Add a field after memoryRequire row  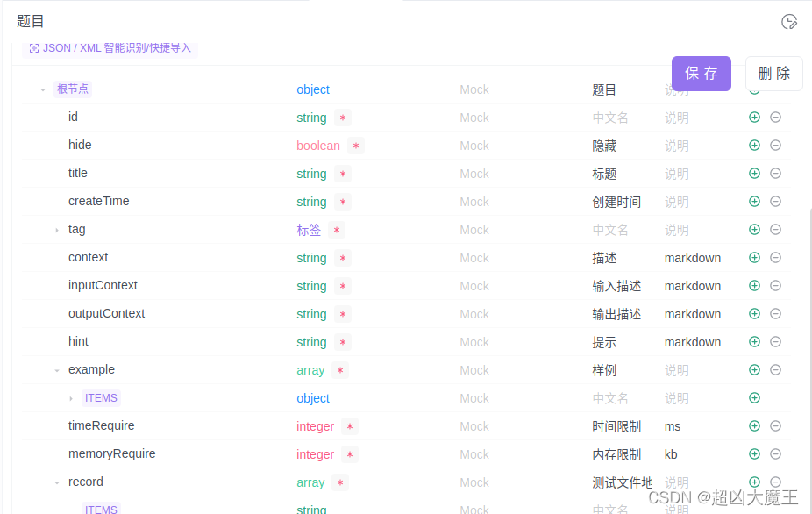754,453
